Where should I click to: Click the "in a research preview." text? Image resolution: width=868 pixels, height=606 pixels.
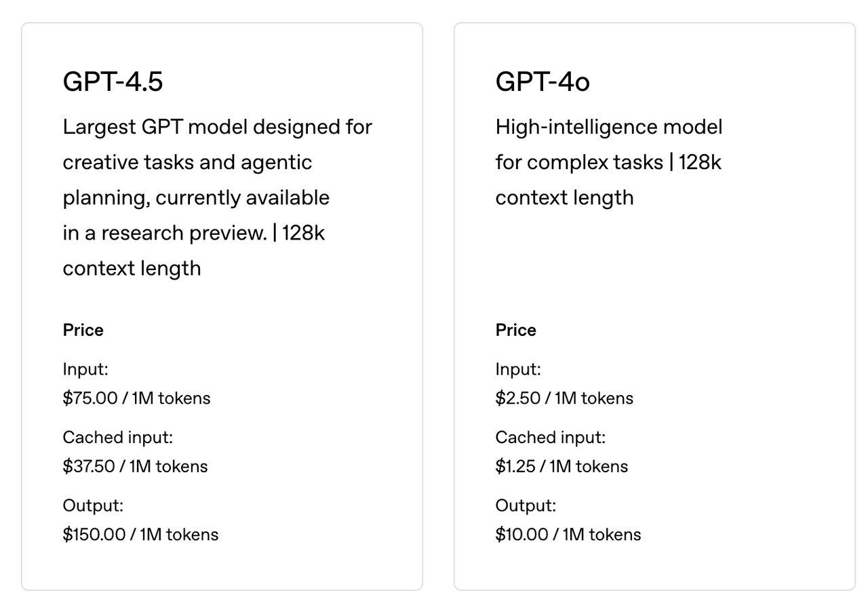tap(164, 233)
